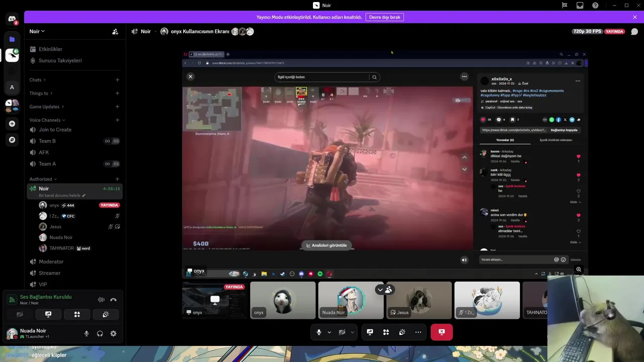Click the Add a Server plus icon
644x362 pixels.
point(12,124)
